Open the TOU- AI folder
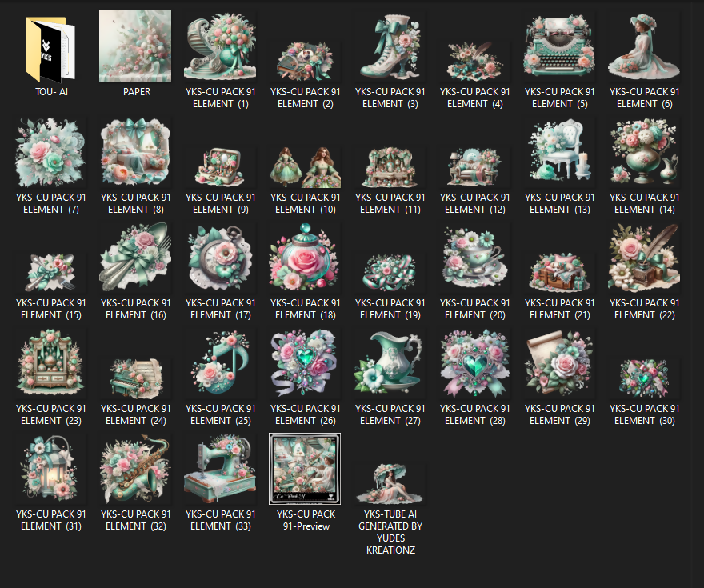This screenshot has width=704, height=588. tap(50, 48)
